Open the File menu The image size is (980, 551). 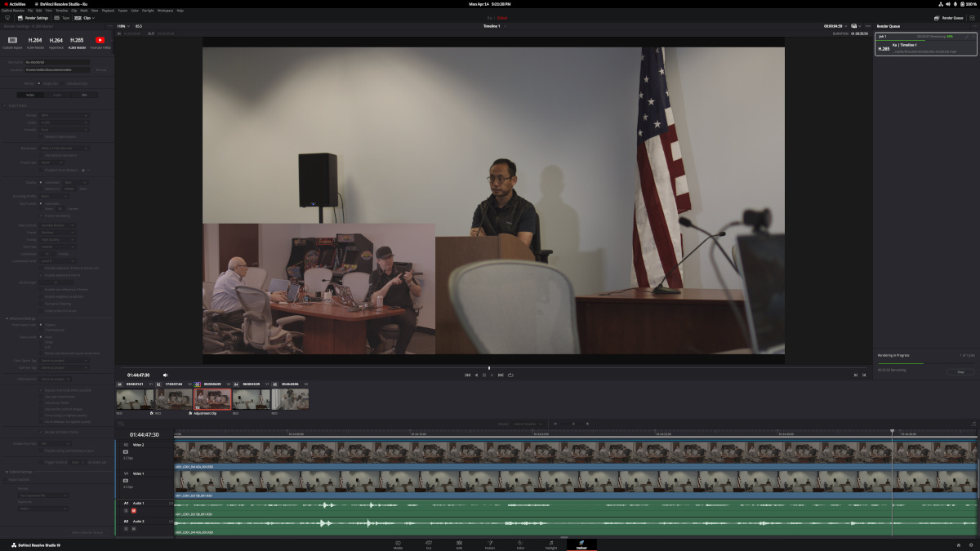(x=30, y=10)
